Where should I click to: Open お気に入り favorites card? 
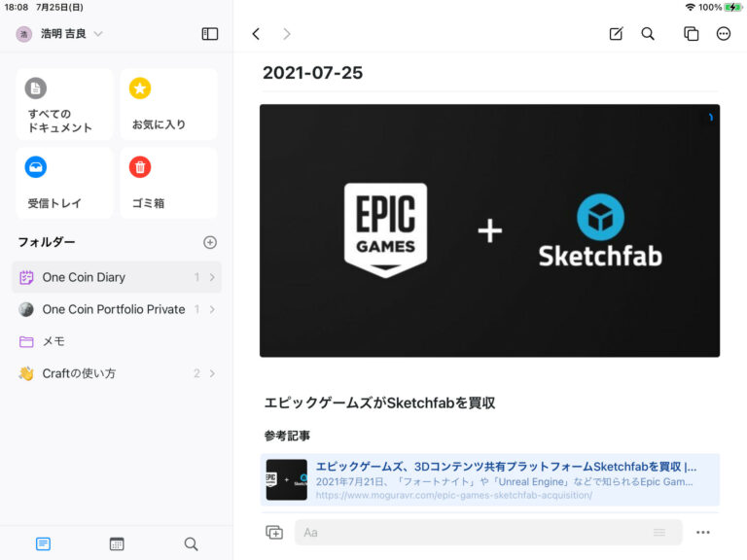tap(168, 104)
